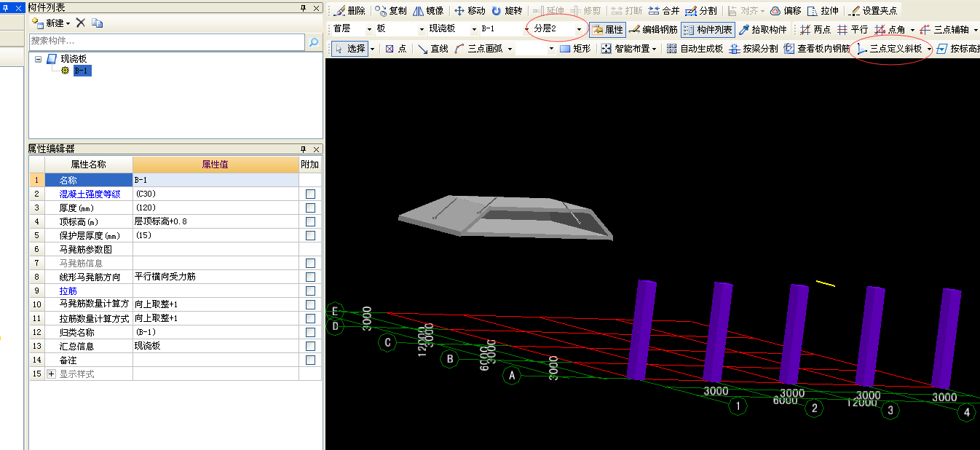Viewport: 980px width, 450px height.
Task: Click 查看板内钢筋 view slab rebar
Action: click(x=817, y=49)
